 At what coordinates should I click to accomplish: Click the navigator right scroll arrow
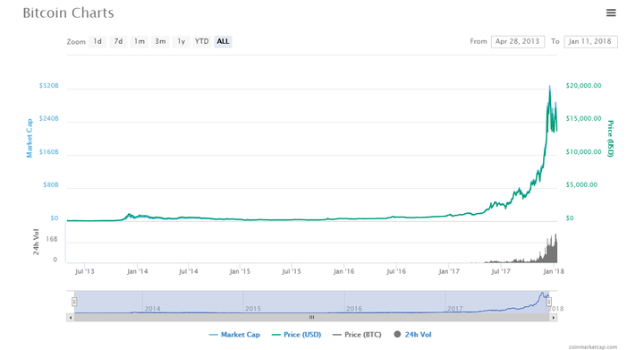click(554, 318)
